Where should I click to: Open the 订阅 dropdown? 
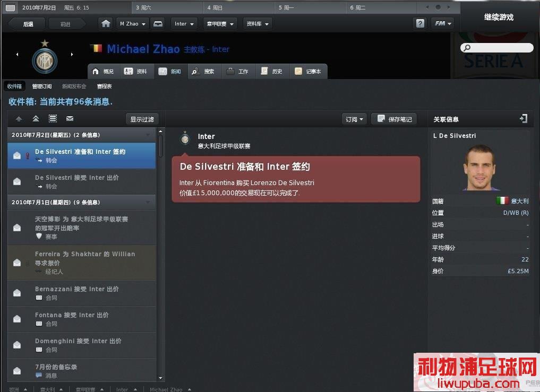354,119
